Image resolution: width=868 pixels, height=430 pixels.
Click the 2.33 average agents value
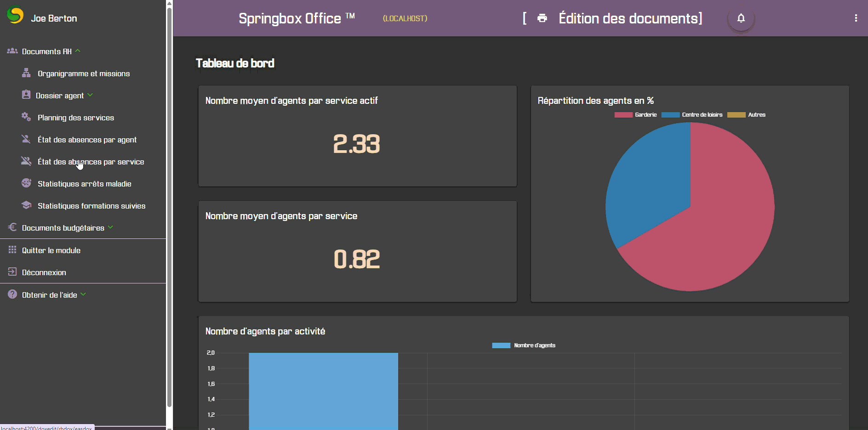tap(357, 144)
